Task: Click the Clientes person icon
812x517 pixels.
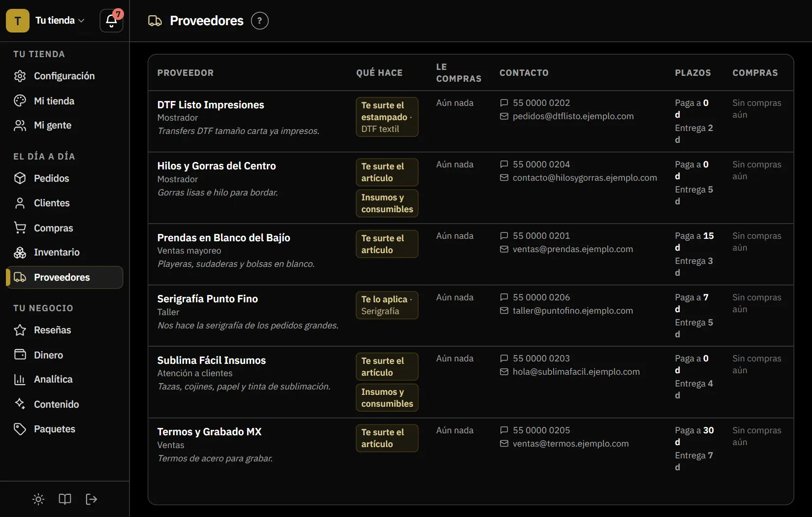Action: click(20, 203)
